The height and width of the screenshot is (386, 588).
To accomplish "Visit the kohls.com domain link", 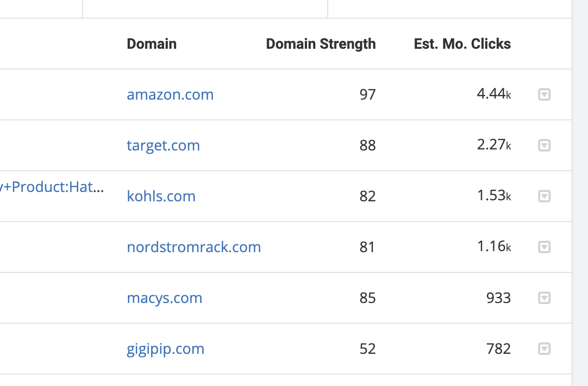I will pos(161,196).
